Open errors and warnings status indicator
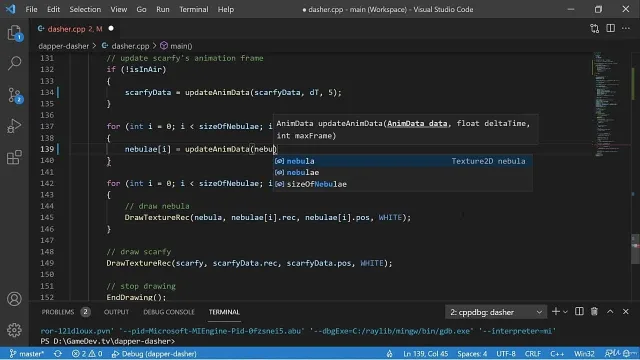The height and width of the screenshot is (360, 640). click(87, 353)
